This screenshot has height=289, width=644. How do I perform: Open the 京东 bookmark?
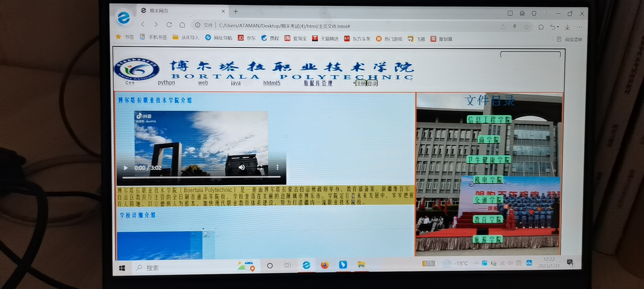[247, 38]
